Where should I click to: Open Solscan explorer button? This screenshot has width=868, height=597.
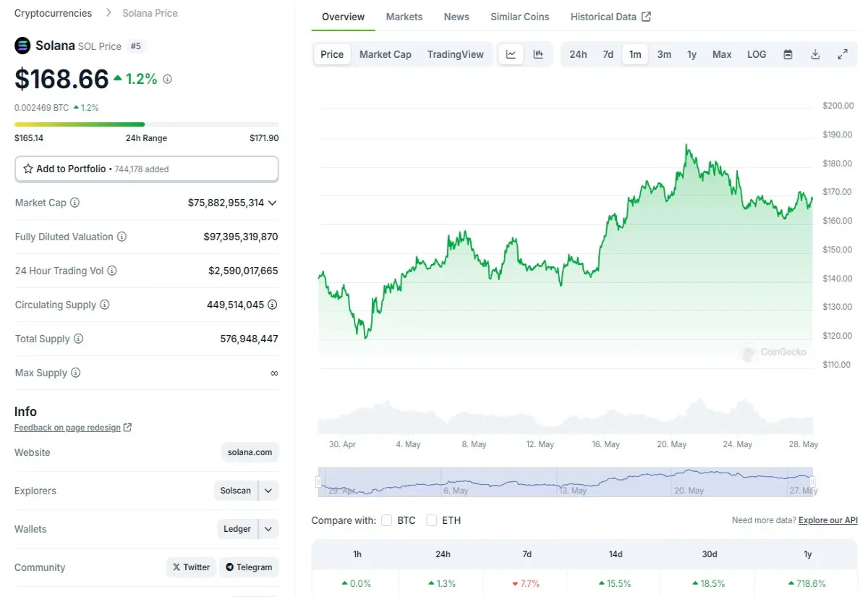pos(236,491)
